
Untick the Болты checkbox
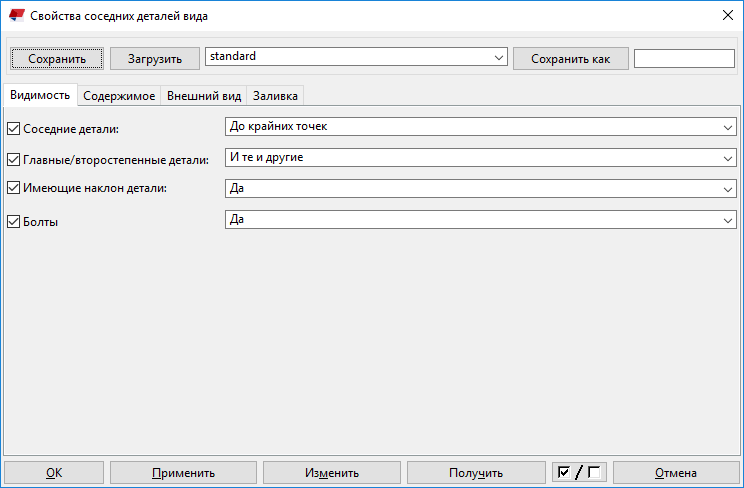point(14,221)
